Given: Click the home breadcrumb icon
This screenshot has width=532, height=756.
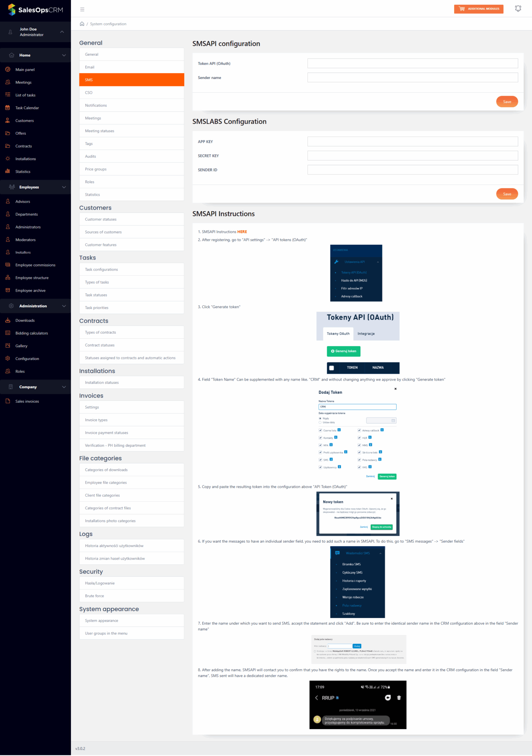Looking at the screenshot, I should pyautogui.click(x=82, y=24).
